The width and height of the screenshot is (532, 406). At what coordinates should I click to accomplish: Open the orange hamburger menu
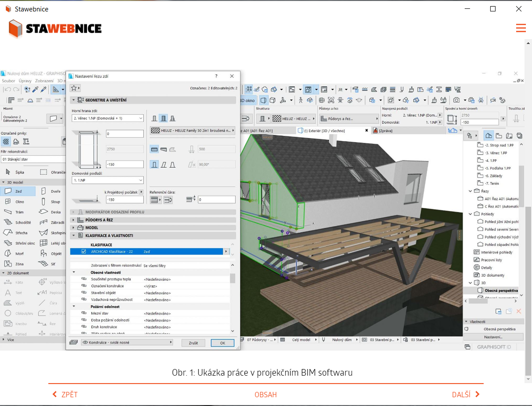click(x=521, y=28)
